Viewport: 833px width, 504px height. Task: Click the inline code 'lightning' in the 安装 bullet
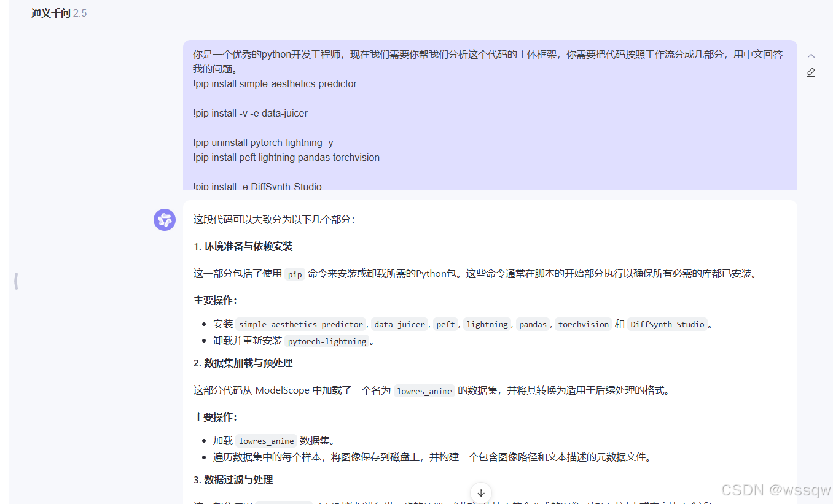(487, 324)
